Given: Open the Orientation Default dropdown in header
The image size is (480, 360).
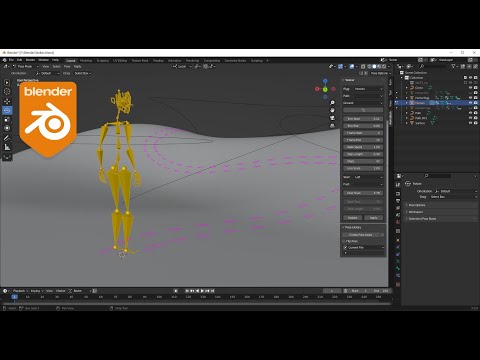Looking at the screenshot, I should (47, 73).
